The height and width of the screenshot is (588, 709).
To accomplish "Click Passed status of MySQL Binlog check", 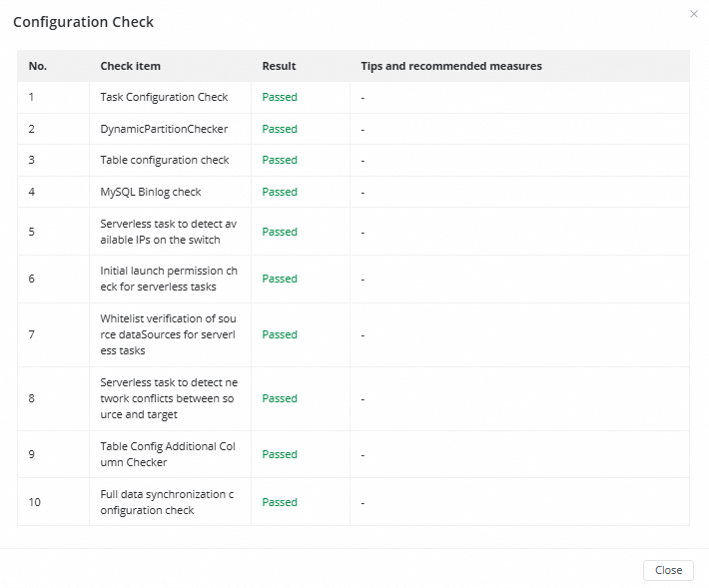I will (280, 192).
